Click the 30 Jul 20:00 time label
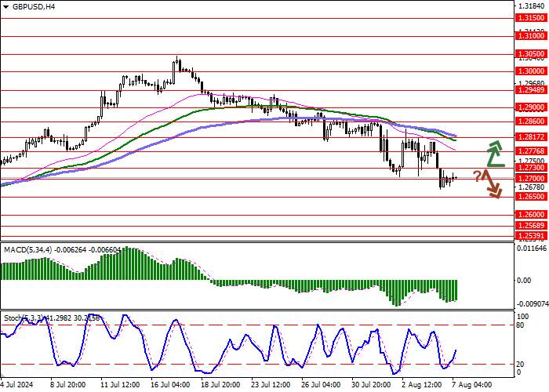549x392 pixels. pyautogui.click(x=370, y=385)
